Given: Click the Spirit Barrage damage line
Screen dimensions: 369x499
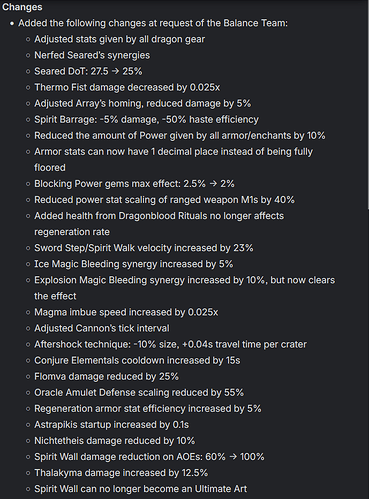Looking at the screenshot, I should (146, 119).
